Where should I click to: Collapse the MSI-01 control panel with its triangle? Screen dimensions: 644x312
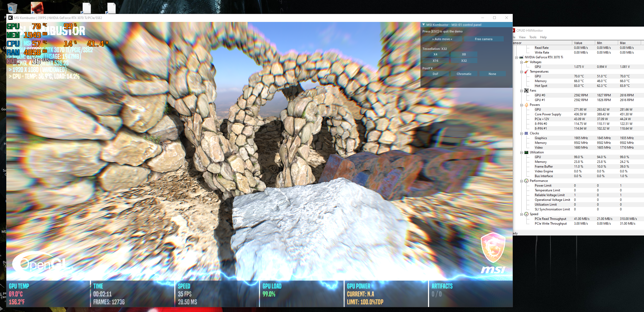point(424,25)
